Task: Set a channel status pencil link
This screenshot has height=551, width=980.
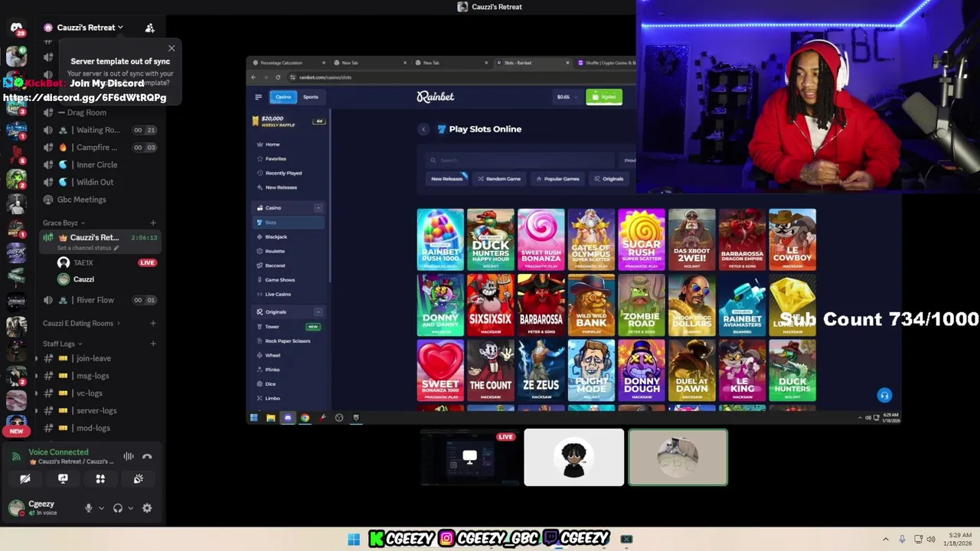Action: [x=88, y=248]
